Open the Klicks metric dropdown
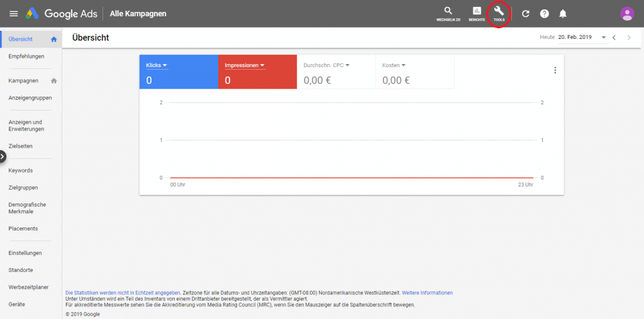Viewport: 644px width, 319px height. (x=157, y=65)
